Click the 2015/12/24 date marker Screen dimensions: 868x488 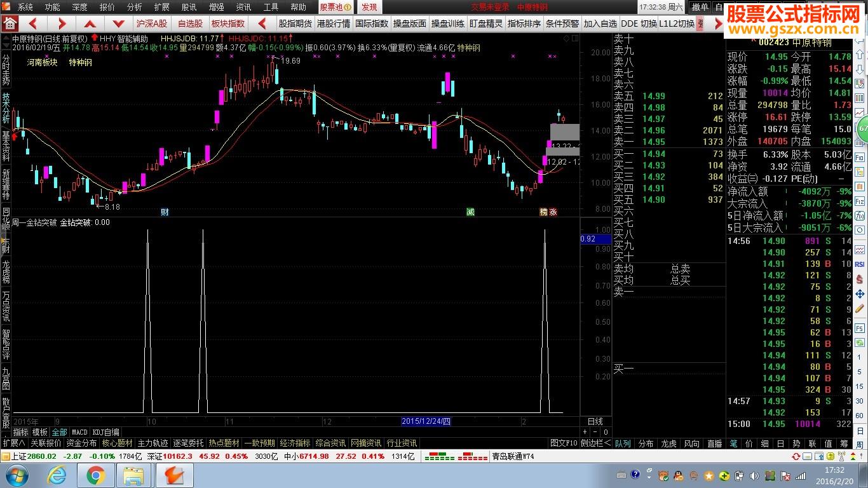click(426, 421)
